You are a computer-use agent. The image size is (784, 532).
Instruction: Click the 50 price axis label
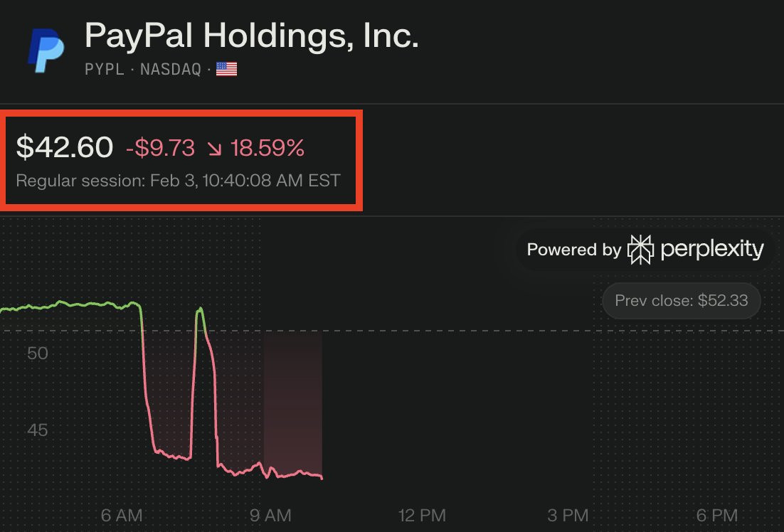pos(38,353)
